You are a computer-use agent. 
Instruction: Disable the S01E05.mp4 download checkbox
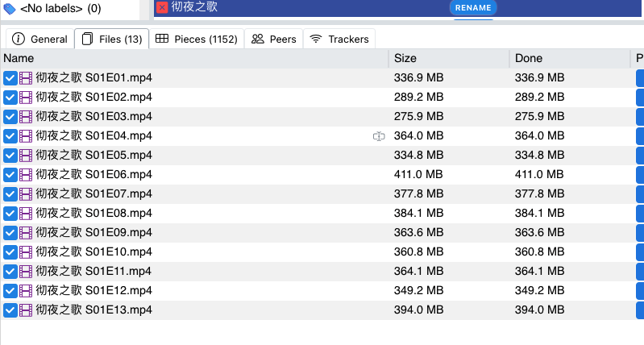point(10,155)
